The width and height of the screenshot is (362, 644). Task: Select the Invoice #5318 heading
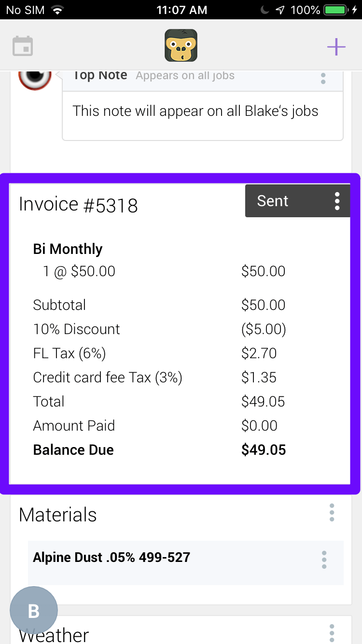(x=78, y=205)
